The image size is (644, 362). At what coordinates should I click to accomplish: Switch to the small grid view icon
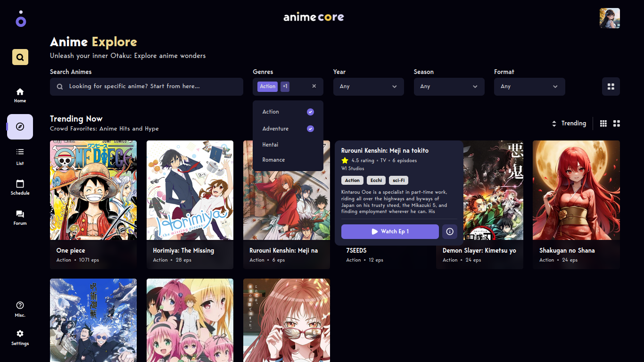[x=603, y=123]
